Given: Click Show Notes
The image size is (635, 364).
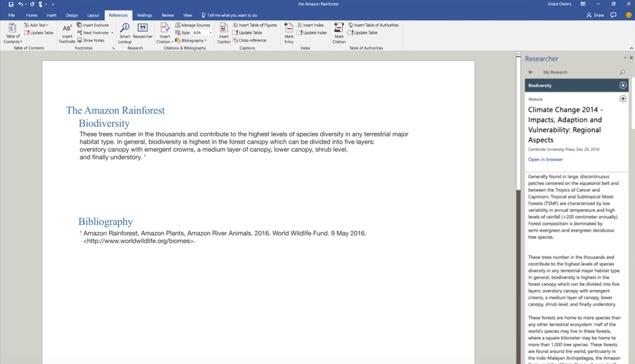Looking at the screenshot, I should click(91, 41).
